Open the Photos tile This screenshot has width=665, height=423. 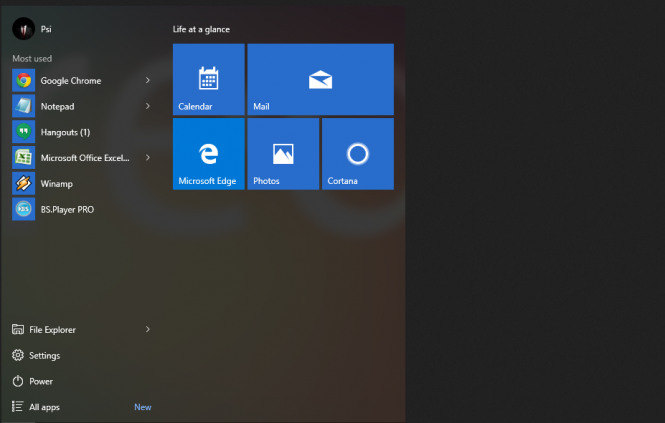point(283,153)
